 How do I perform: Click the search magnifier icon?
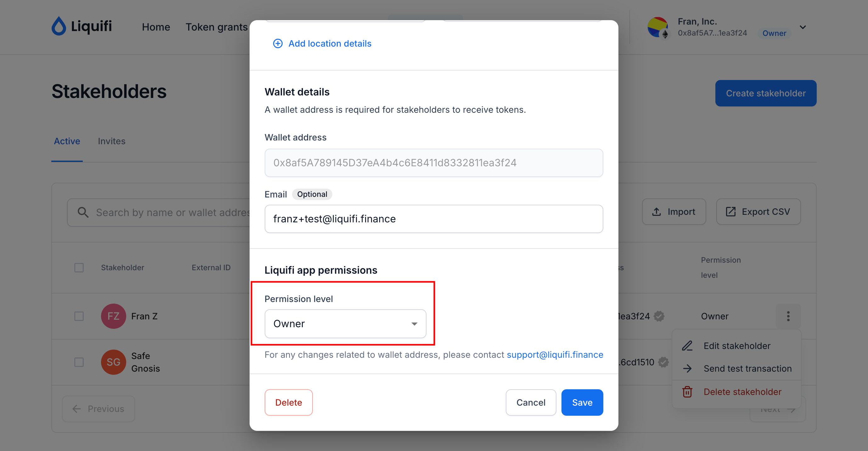pyautogui.click(x=83, y=212)
